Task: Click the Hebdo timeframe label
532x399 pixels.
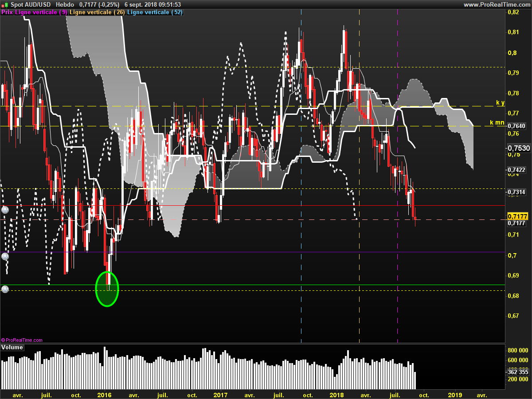Action: 65,4
